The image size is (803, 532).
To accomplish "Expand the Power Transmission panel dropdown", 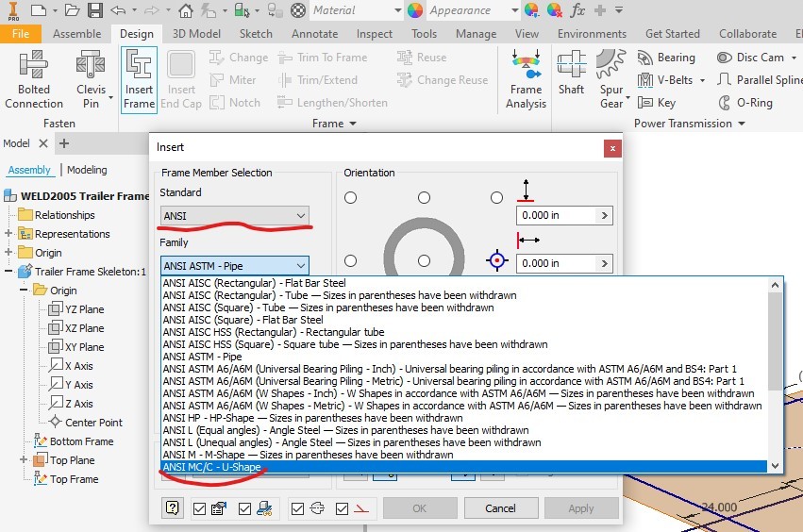I will click(x=742, y=124).
